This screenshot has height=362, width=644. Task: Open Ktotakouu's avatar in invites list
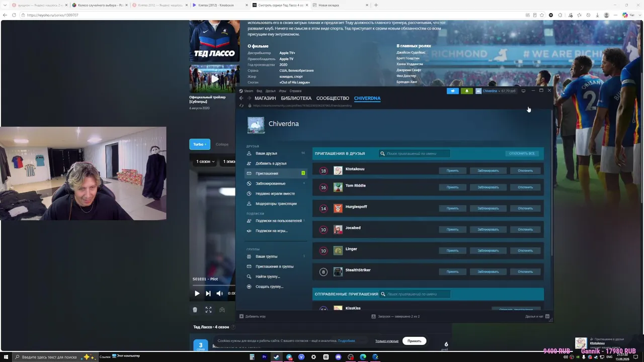[338, 171]
